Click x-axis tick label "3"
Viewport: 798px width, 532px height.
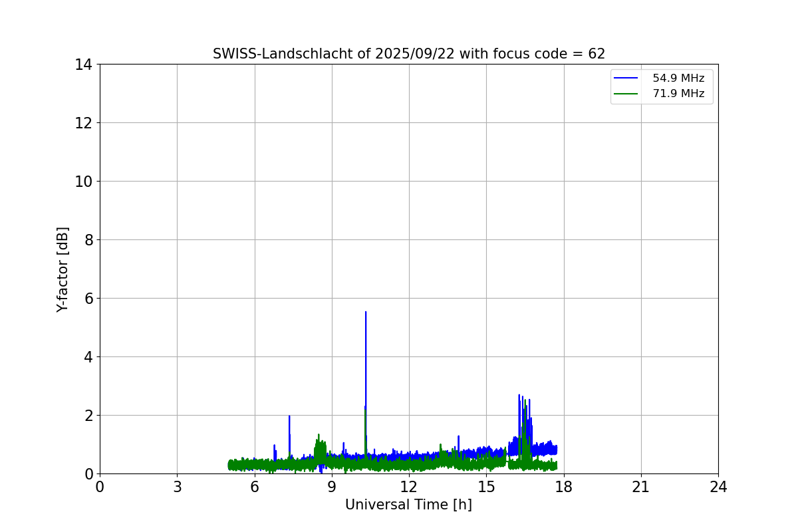[177, 487]
